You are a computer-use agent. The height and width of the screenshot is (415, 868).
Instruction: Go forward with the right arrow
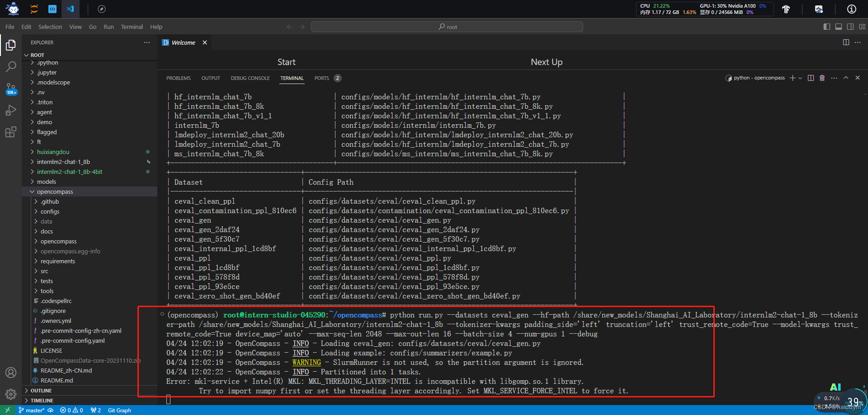pos(302,27)
